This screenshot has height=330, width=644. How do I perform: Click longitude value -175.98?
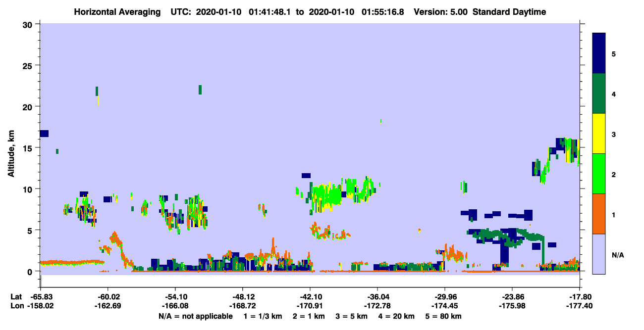(512, 306)
